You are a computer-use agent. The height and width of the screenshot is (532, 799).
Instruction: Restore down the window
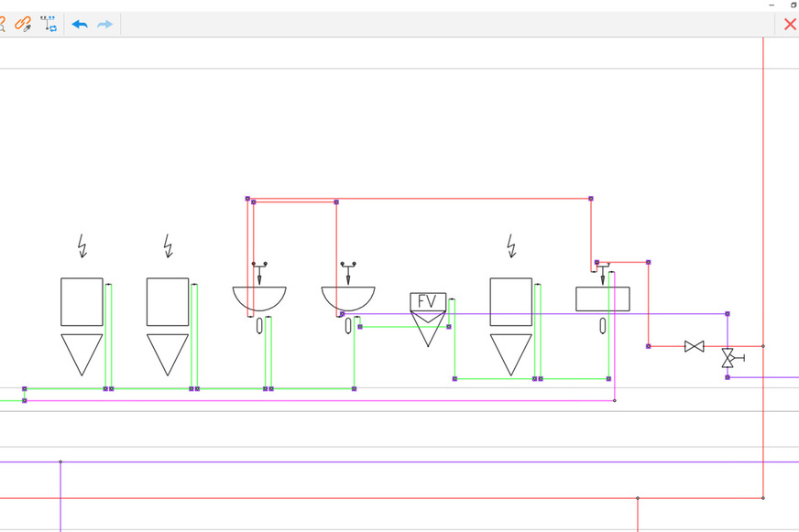[x=794, y=5]
